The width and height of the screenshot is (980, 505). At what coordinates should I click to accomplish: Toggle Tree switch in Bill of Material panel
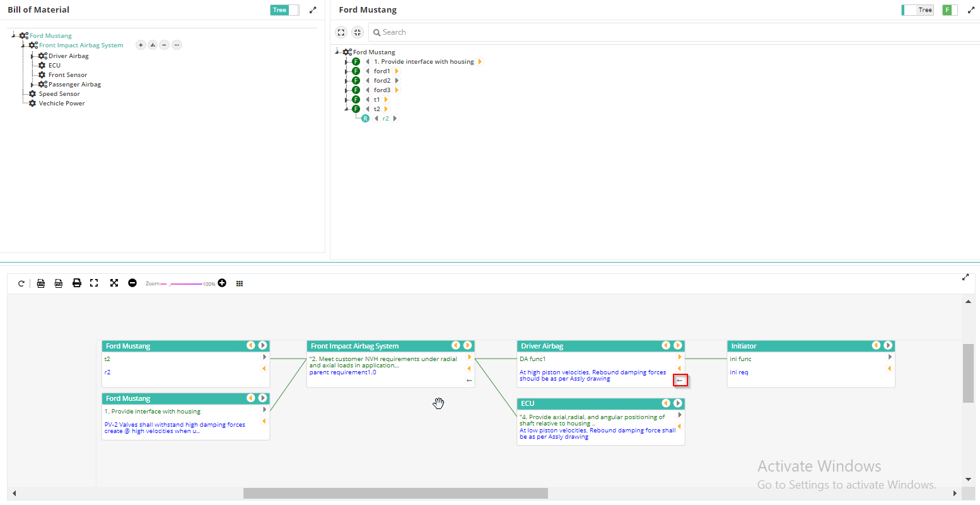(x=285, y=10)
